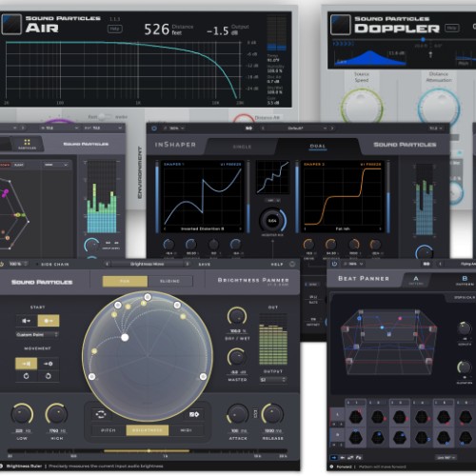Select Pattern A tab in Beat Panner
Viewport: 476px width, 476px height.
pos(416,280)
